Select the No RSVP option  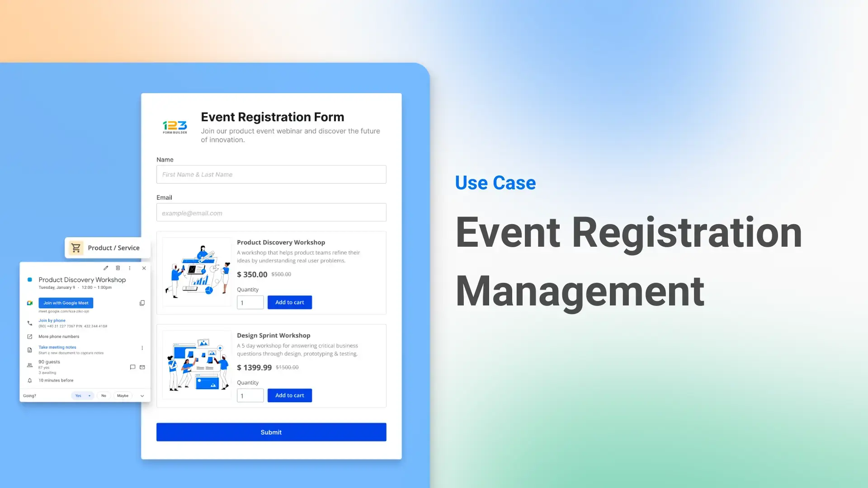point(103,396)
